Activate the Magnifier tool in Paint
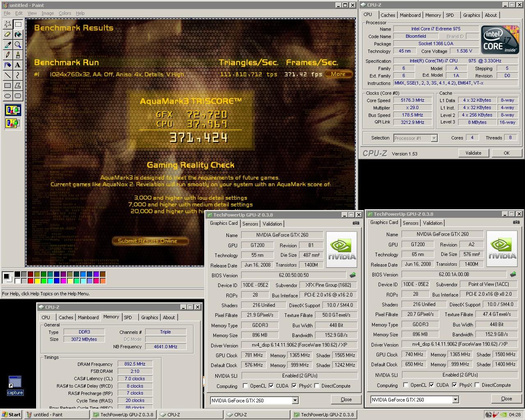Image resolution: width=525 pixels, height=420 pixels. click(x=18, y=45)
